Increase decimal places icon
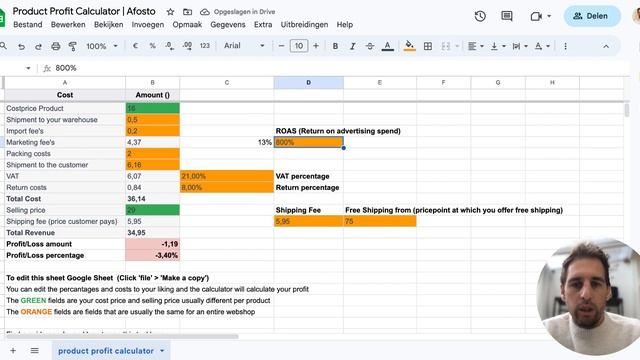Viewport: 640px width, 360px height. (x=187, y=46)
